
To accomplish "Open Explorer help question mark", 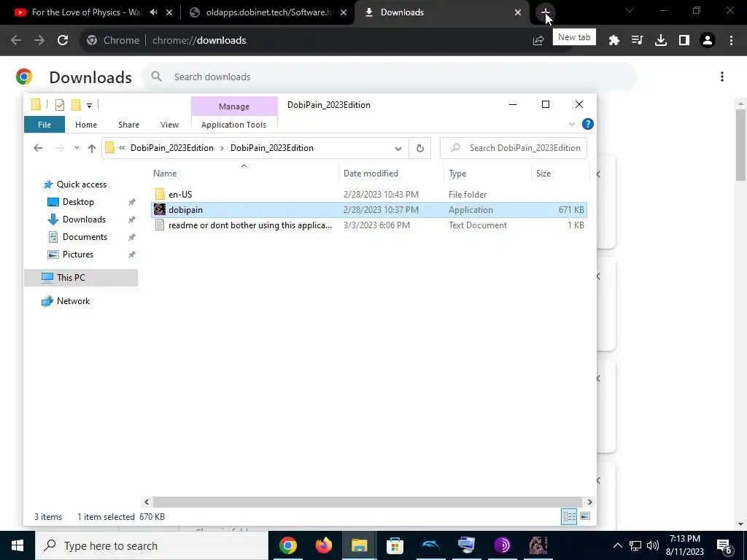I will (x=588, y=124).
